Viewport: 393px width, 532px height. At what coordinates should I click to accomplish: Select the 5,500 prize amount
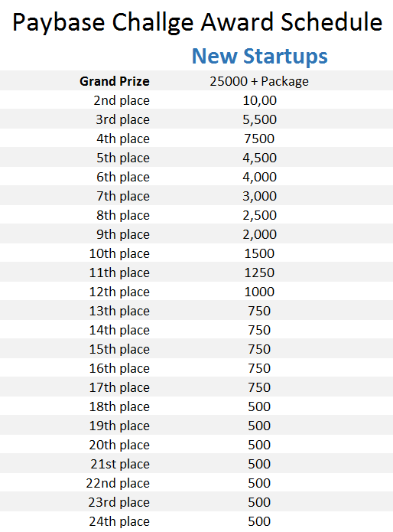pos(259,119)
